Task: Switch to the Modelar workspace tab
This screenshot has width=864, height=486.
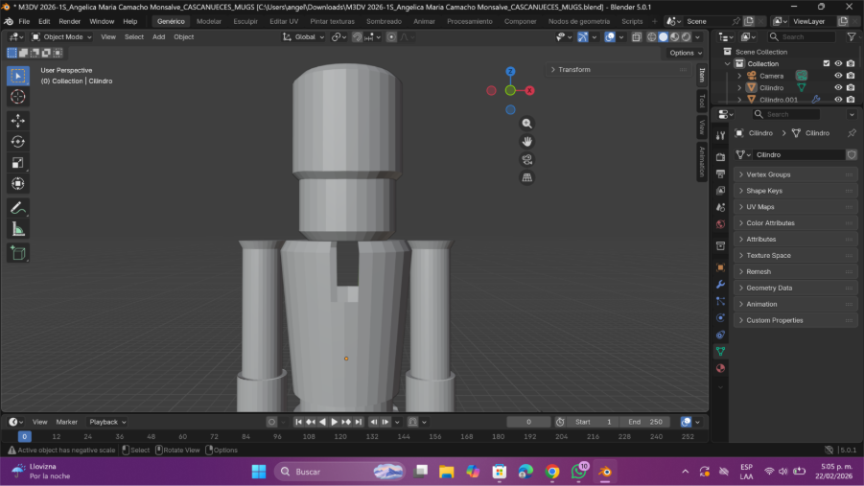Action: pos(209,21)
